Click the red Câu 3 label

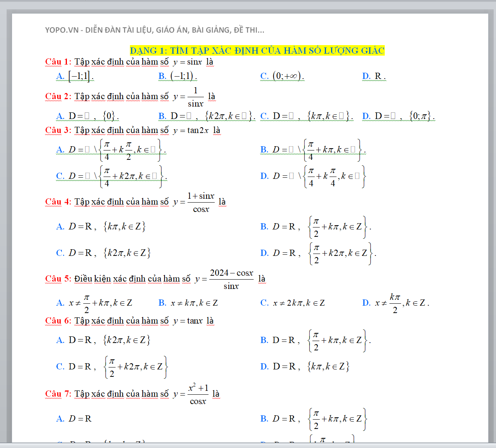pos(58,130)
